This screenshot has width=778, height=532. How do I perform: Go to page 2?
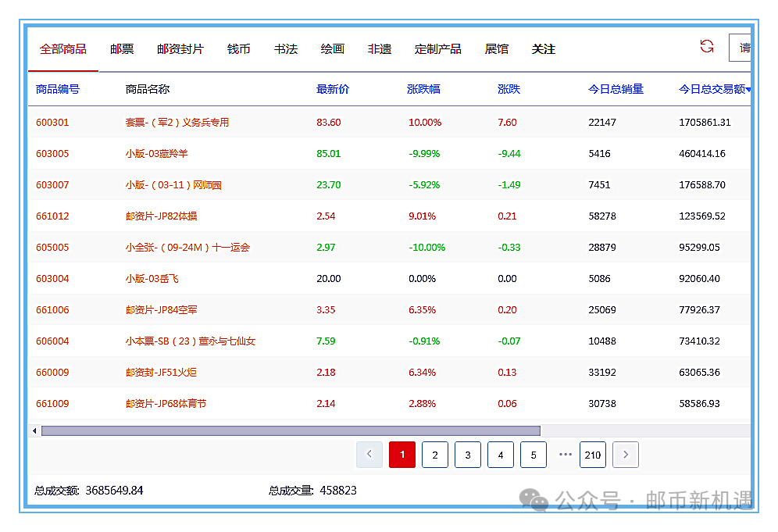(434, 455)
